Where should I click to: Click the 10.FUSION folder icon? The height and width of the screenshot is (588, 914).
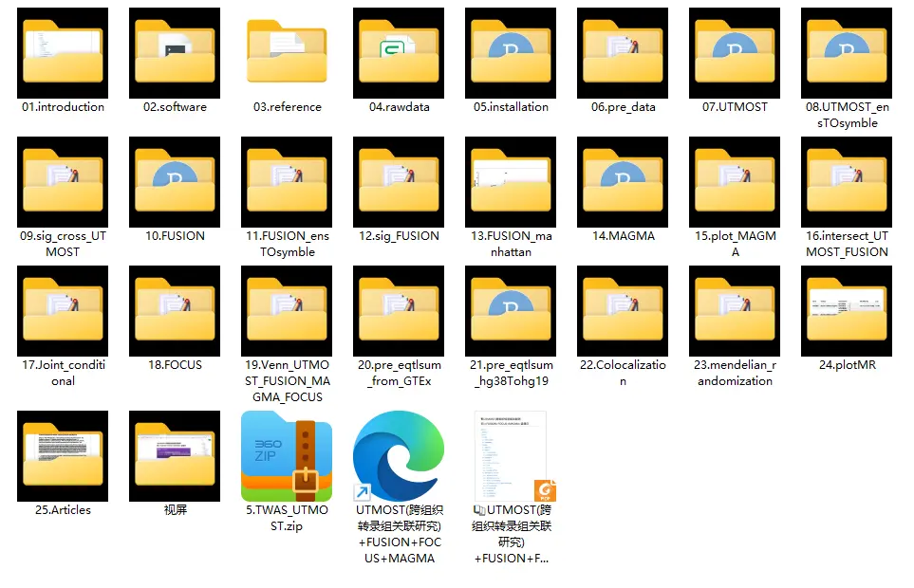175,182
